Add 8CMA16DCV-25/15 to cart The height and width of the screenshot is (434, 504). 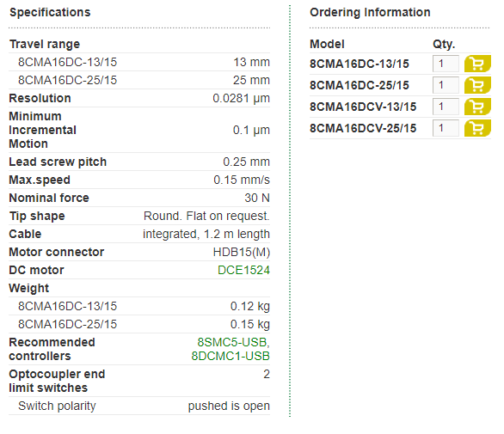tap(477, 128)
